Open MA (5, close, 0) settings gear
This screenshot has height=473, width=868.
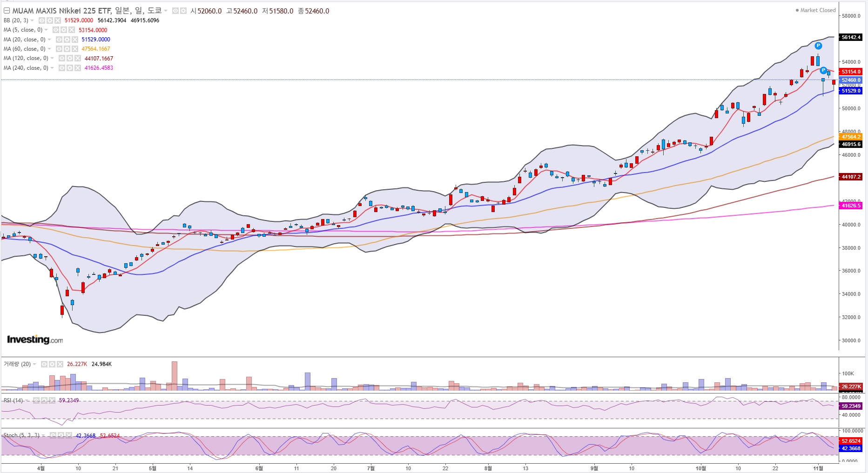[64, 30]
